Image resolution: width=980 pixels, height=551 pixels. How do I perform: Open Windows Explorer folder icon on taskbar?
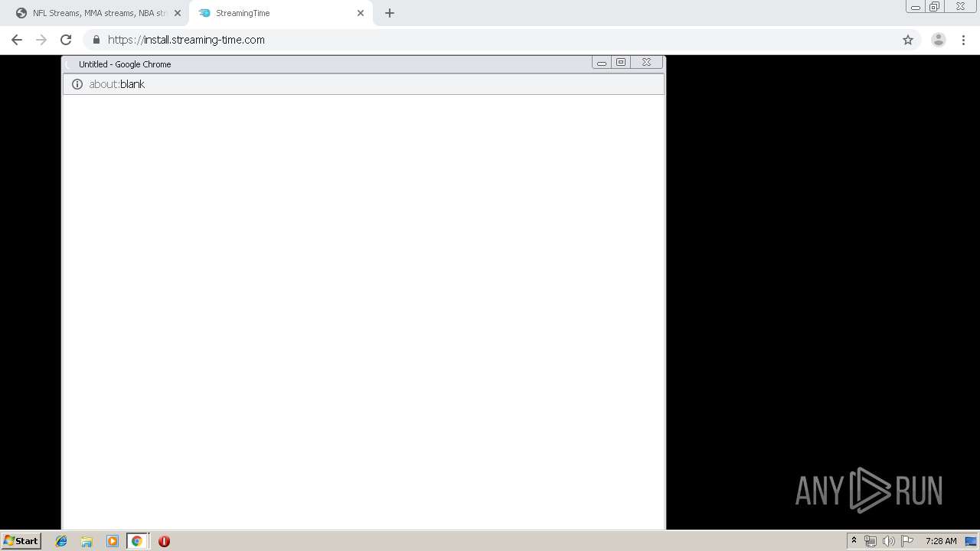click(87, 541)
